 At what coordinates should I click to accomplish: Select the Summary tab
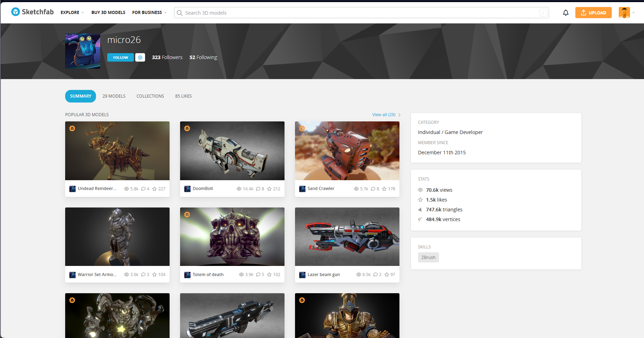point(81,96)
